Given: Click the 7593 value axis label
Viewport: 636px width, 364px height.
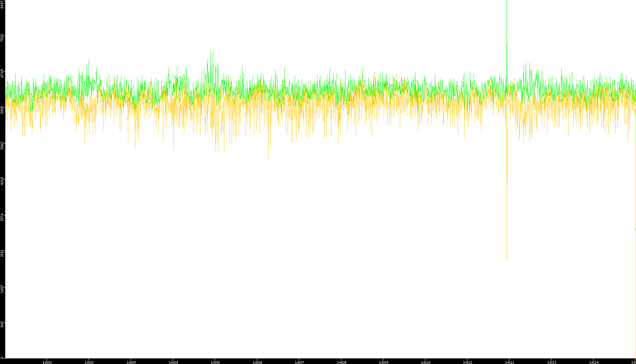Looking at the screenshot, I should pyautogui.click(x=2, y=38).
